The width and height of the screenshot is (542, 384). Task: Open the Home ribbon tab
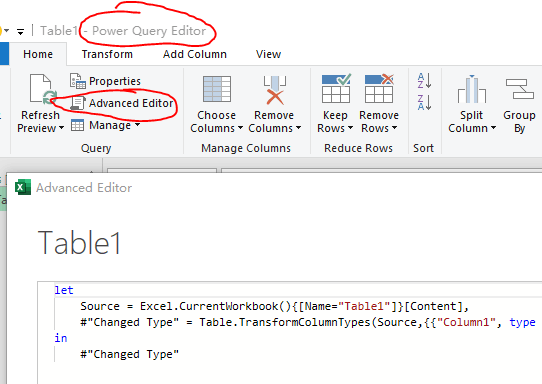tap(38, 54)
